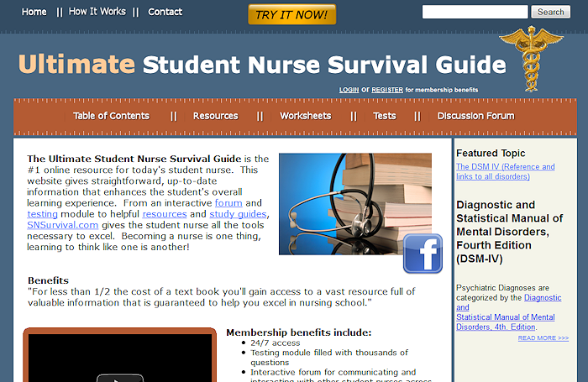Click the TRY IT NOW! button

[x=292, y=14]
